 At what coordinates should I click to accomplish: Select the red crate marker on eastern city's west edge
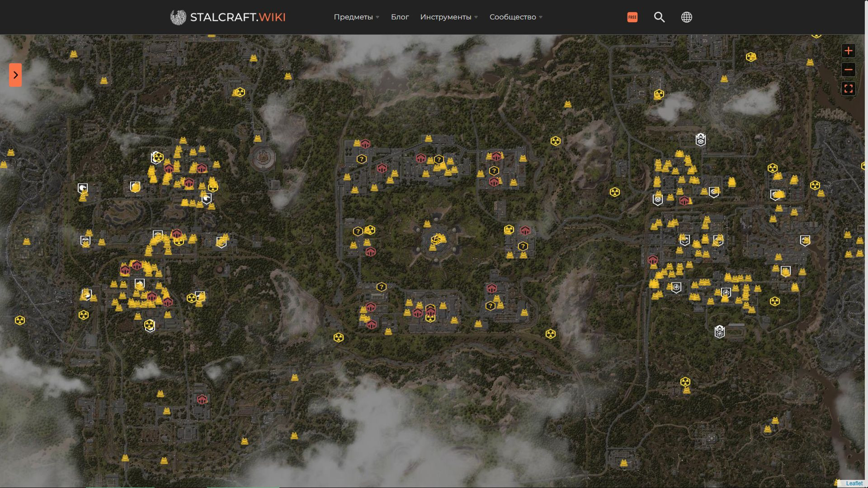(x=652, y=260)
